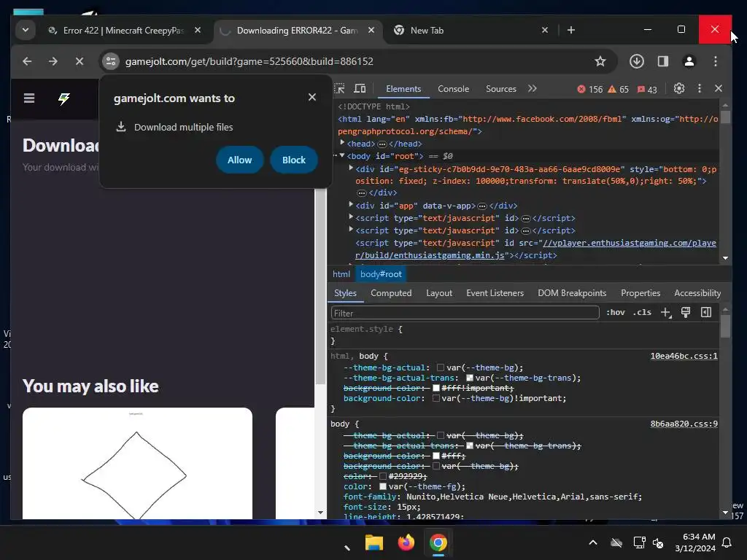Select the Elements tab

tap(403, 89)
